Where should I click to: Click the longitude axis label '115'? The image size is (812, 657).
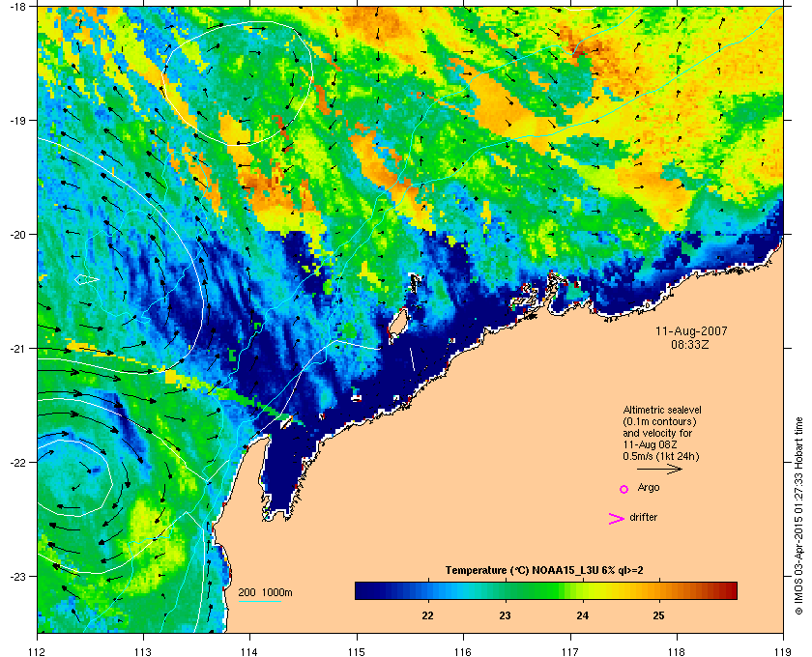[357, 651]
